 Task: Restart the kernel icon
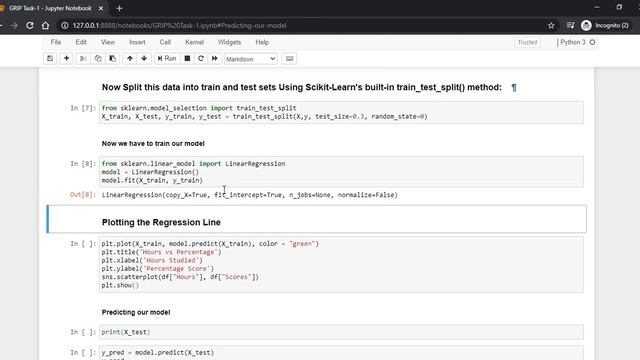coord(201,59)
